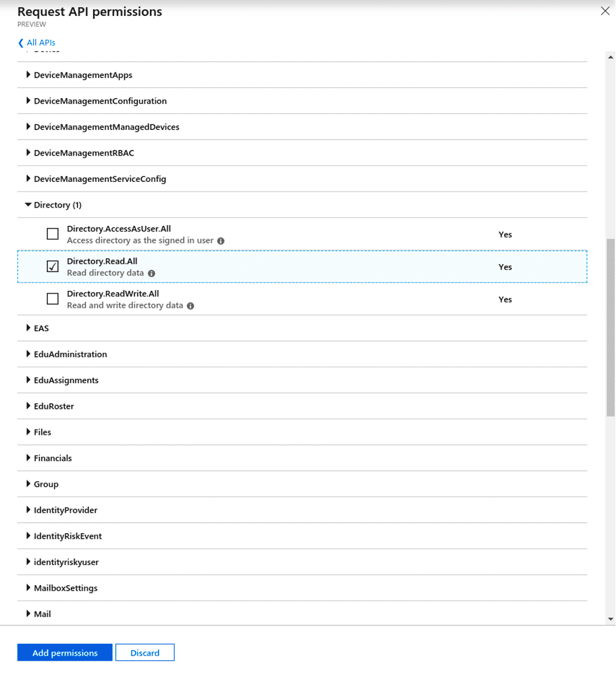616x674 pixels.
Task: Click the scrollbar up arrow
Action: click(610, 58)
